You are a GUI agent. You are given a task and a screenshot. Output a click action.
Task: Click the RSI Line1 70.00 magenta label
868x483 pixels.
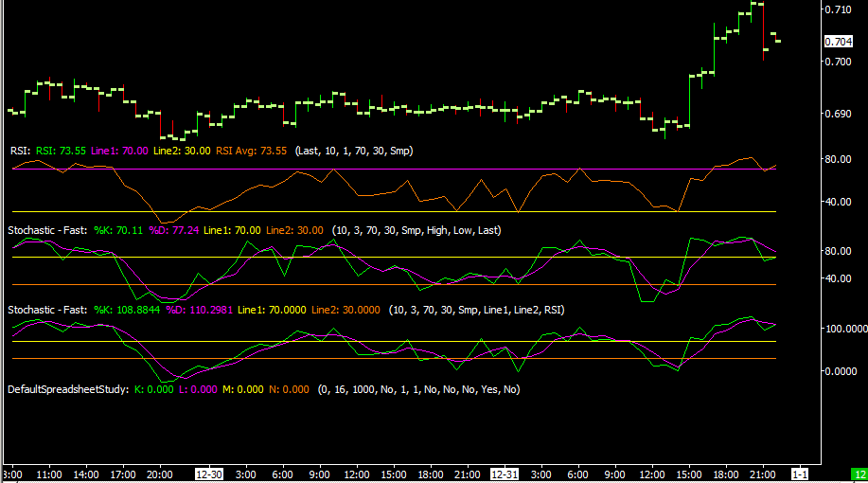pyautogui.click(x=119, y=151)
